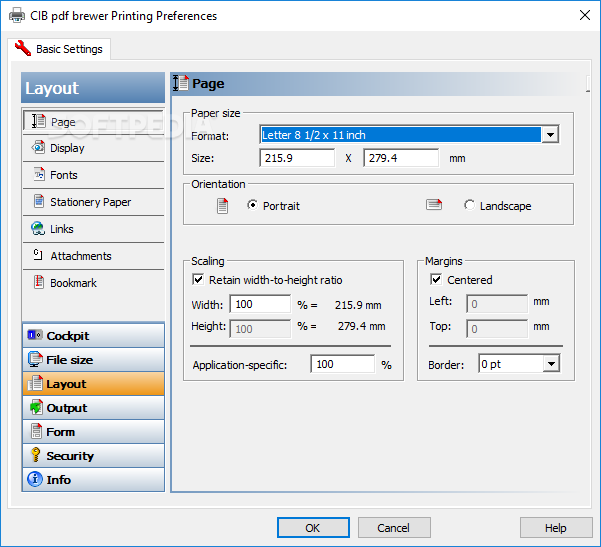Click the Left margin input field

(497, 304)
